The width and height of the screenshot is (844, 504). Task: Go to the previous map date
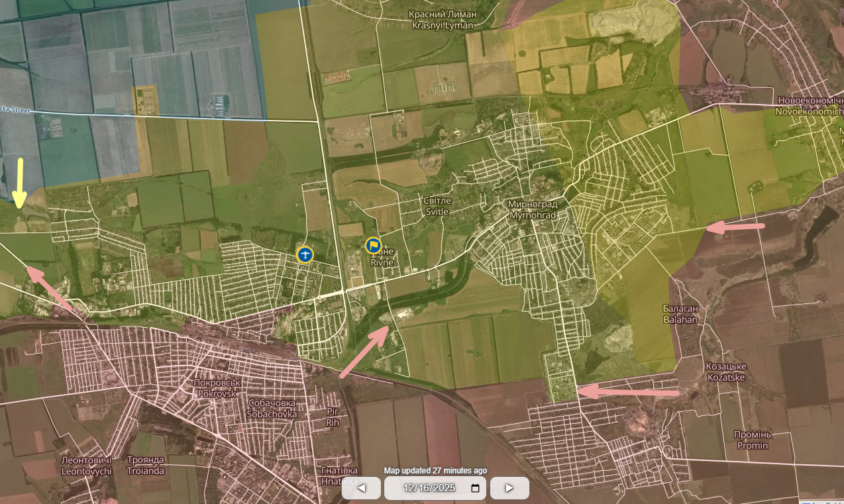(361, 488)
